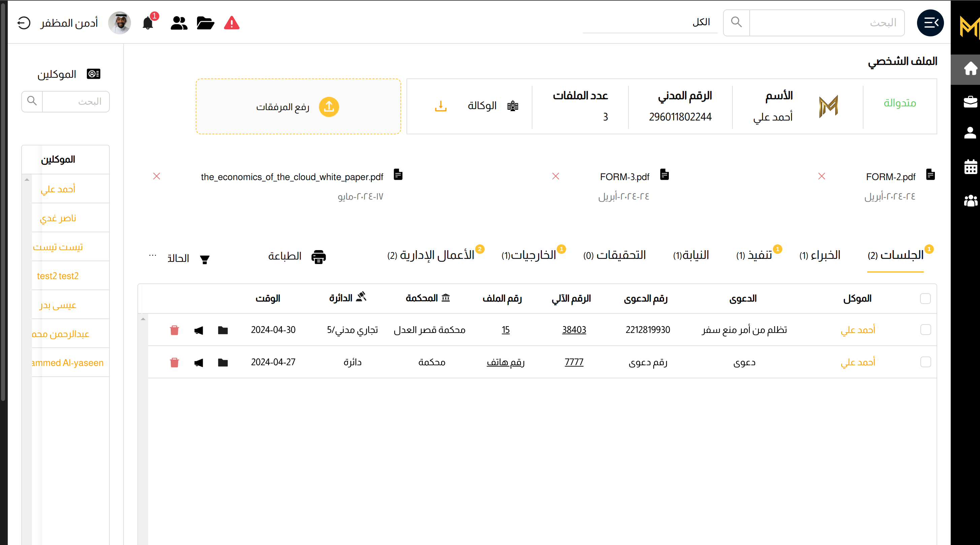Open automated number link 38403
980x545 pixels.
tap(574, 330)
